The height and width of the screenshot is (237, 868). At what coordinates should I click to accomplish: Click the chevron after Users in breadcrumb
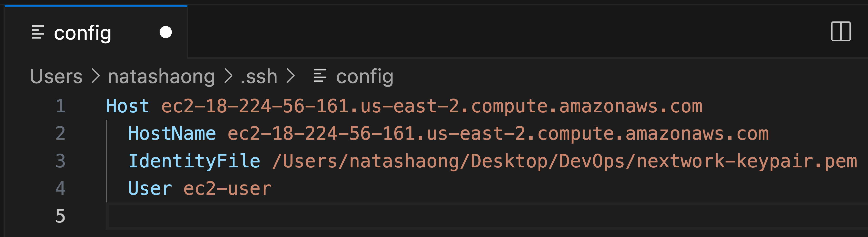coord(96,76)
